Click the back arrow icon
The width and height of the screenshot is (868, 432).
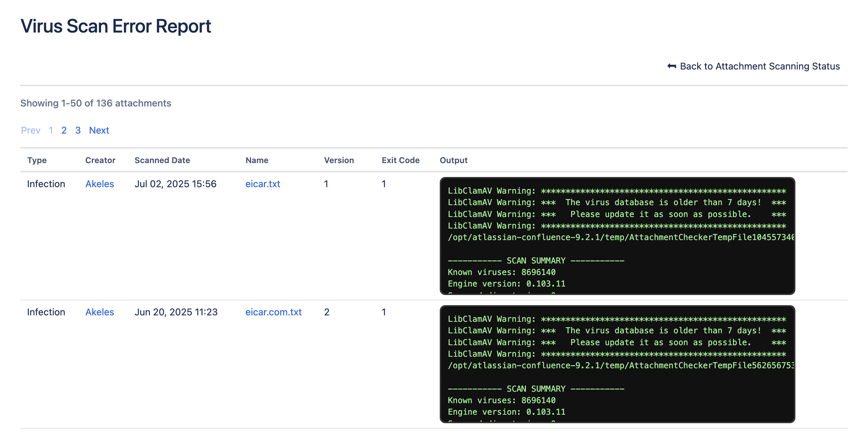(672, 66)
